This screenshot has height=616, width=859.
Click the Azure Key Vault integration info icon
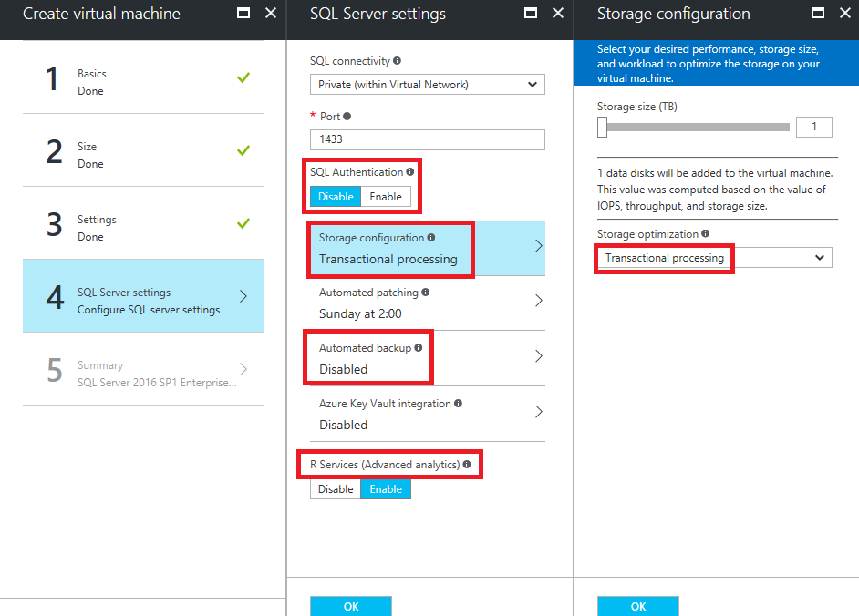point(459,404)
